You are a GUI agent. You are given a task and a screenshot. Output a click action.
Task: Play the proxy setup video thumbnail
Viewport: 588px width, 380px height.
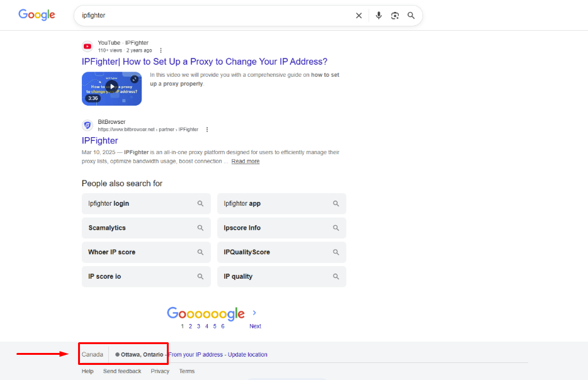click(112, 89)
